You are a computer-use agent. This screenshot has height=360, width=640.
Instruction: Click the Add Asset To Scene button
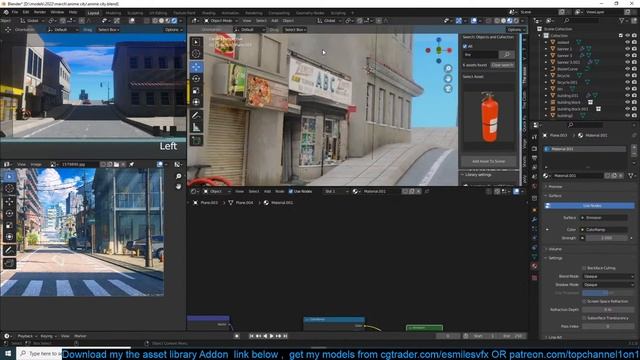click(489, 161)
